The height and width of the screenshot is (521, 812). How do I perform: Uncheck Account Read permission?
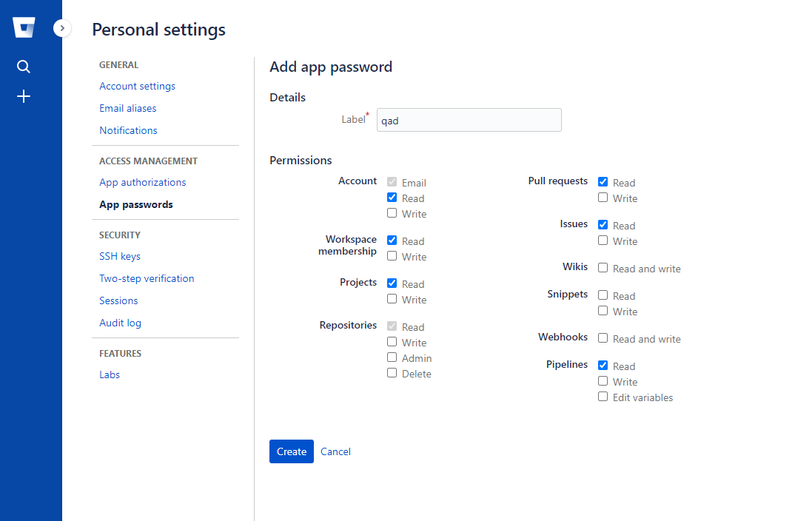(392, 198)
